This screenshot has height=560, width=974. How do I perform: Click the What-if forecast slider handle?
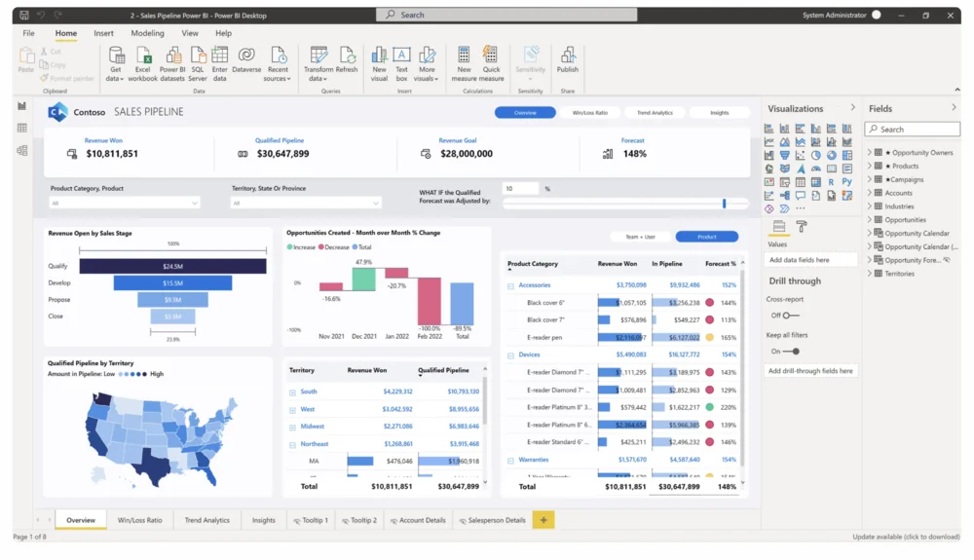coord(725,204)
